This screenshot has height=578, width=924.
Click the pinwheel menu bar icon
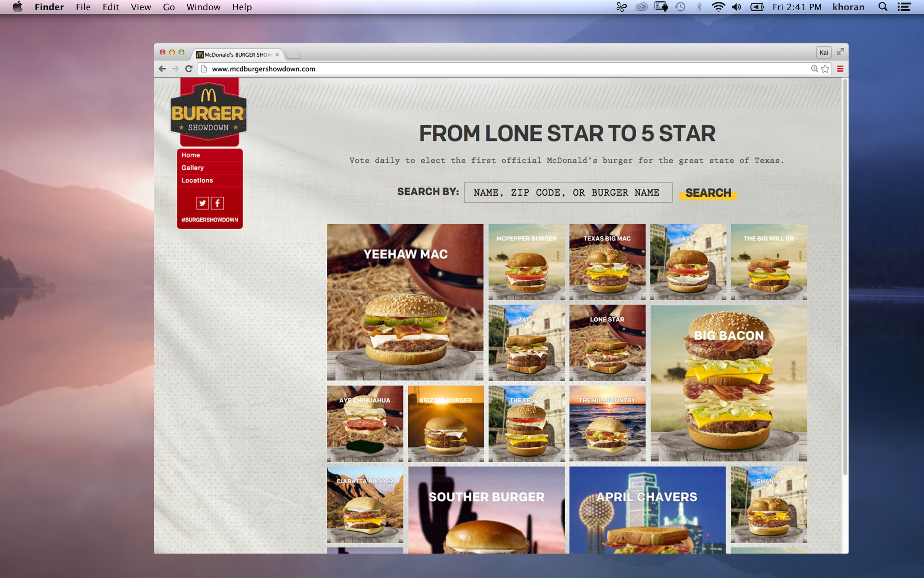pyautogui.click(x=621, y=7)
